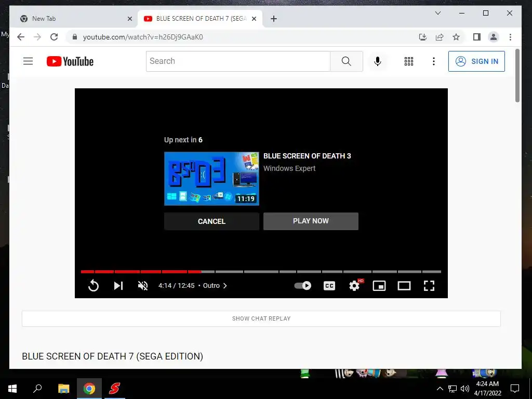Image resolution: width=532 pixels, height=399 pixels.
Task: Go back in Chrome
Action: pos(21,37)
